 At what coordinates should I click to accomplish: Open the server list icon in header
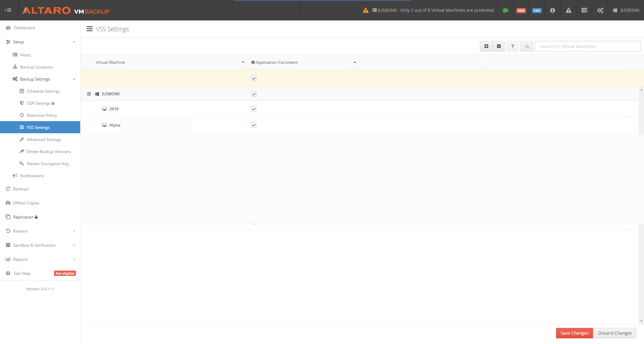pos(584,10)
